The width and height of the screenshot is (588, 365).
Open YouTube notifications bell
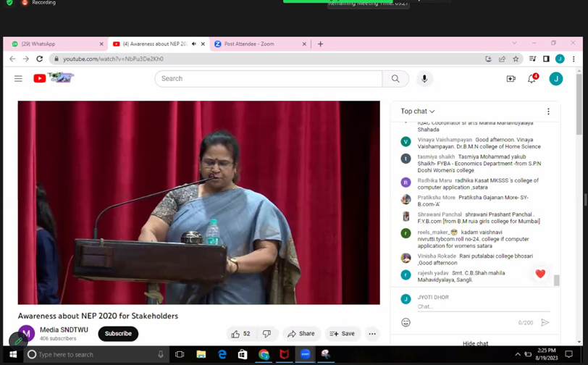(532, 78)
